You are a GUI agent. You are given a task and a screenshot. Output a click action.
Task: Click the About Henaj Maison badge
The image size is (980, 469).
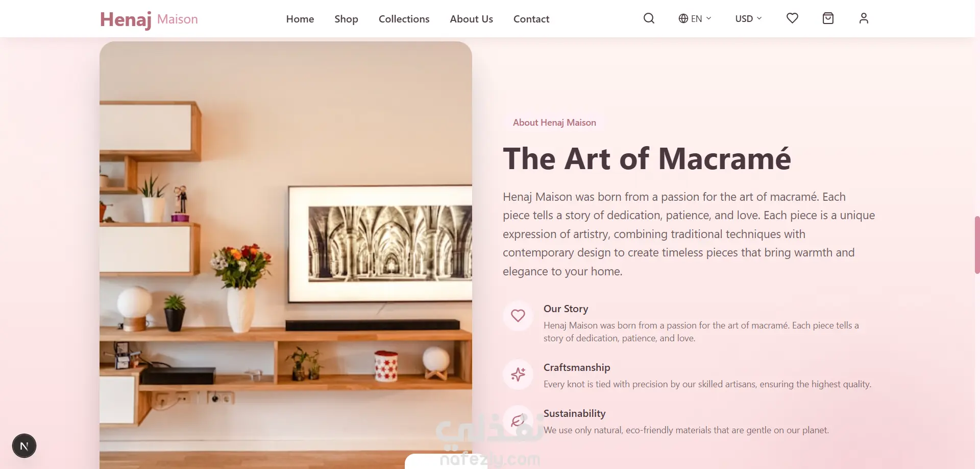click(x=554, y=123)
